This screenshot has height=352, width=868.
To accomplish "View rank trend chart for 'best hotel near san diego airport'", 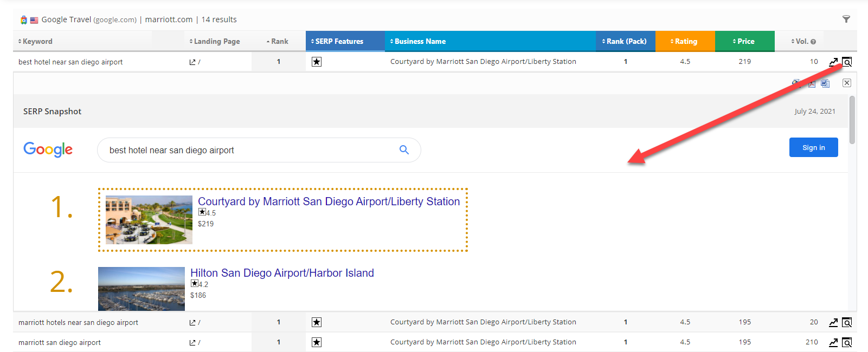I will pyautogui.click(x=833, y=62).
